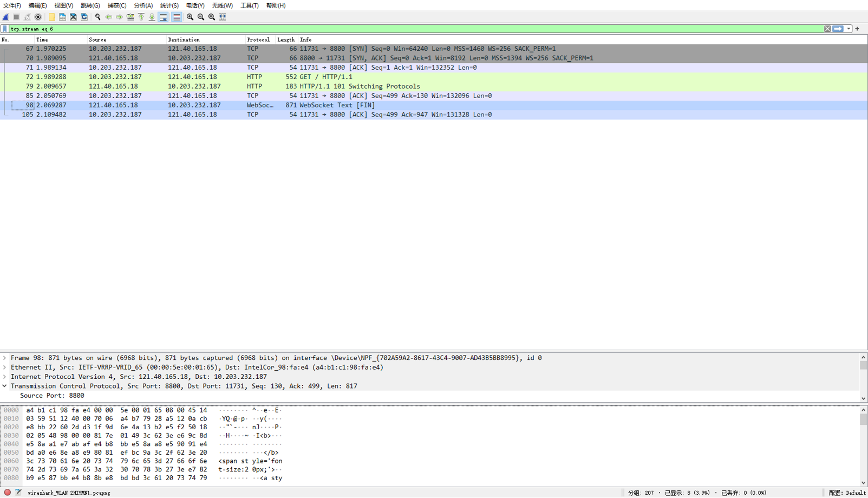The width and height of the screenshot is (868, 498).
Task: Select packet 67 SYN row
Action: coord(434,49)
